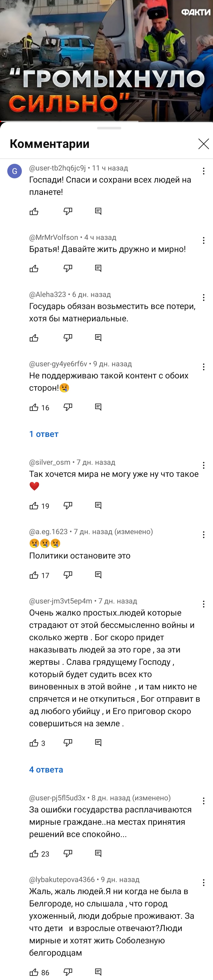Dislike the @user-gy4ye6rf6v comment
Screen dimensions: 213x980
click(68, 407)
